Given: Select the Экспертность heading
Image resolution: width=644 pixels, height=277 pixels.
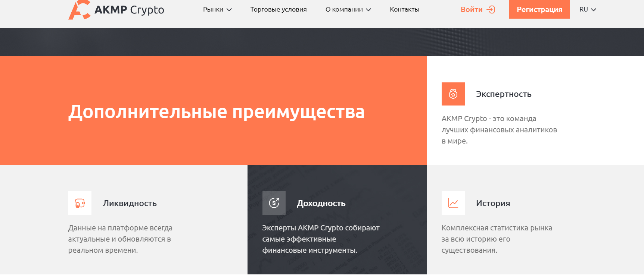Looking at the screenshot, I should point(504,94).
